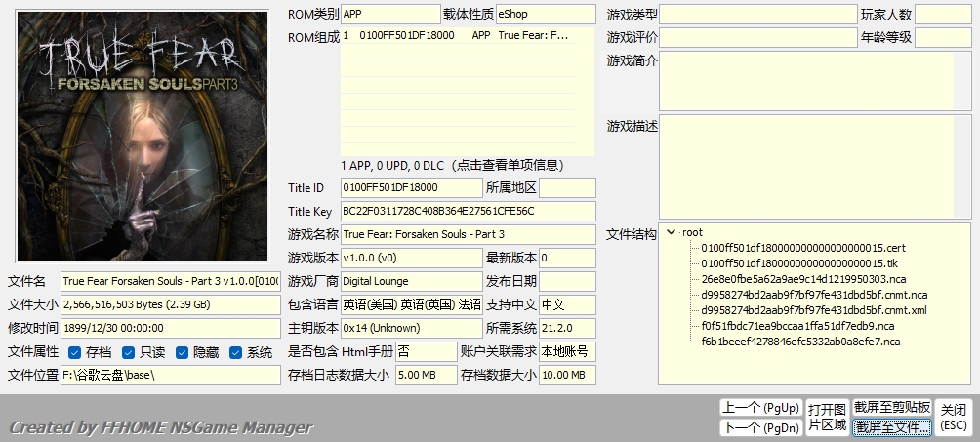Click the Title Key field
This screenshot has height=442, width=980.
[x=467, y=211]
